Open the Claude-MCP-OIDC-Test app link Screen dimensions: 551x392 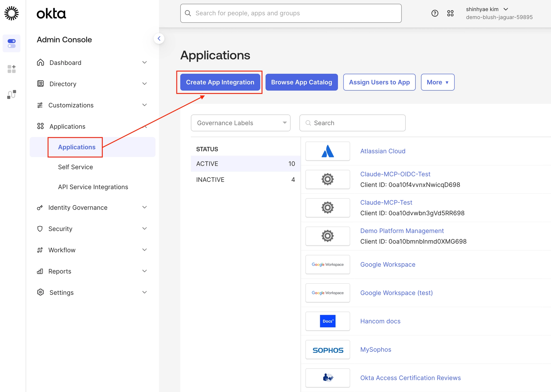(395, 174)
